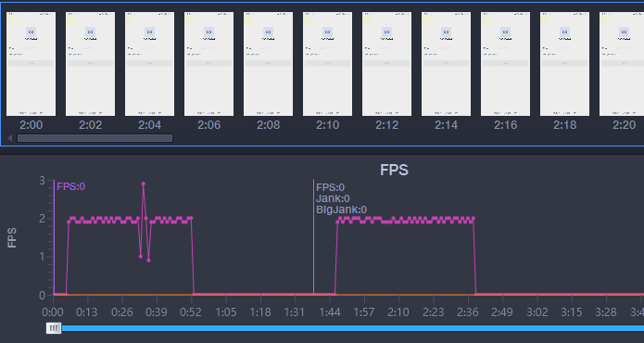Click the 2:10 tick on FPS axis
This screenshot has height=343, width=644.
pos(398,312)
